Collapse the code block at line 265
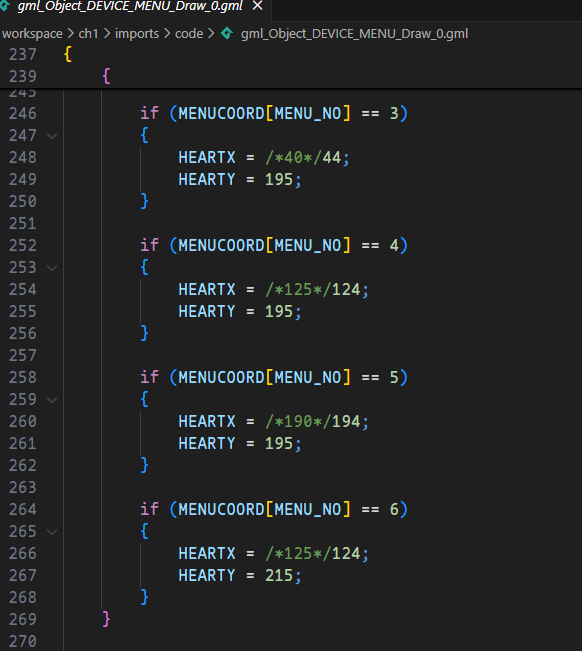This screenshot has width=582, height=651. [52, 532]
